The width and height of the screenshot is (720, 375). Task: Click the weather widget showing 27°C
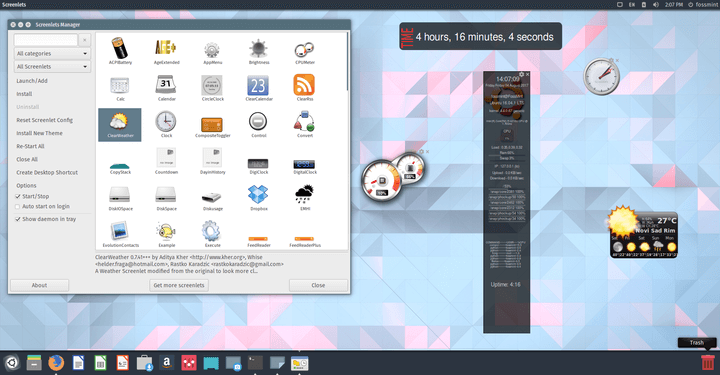(642, 233)
